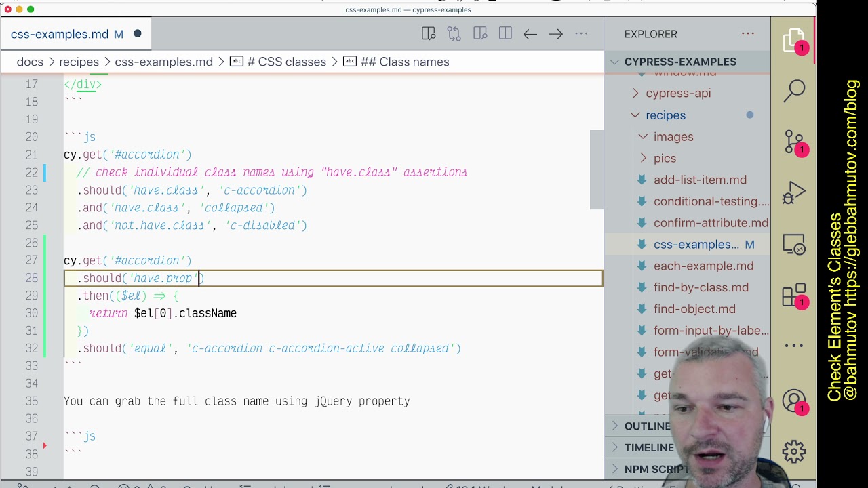This screenshot has height=488, width=868.
Task: Open the editor's More Actions ellipsis
Action: 581,34
